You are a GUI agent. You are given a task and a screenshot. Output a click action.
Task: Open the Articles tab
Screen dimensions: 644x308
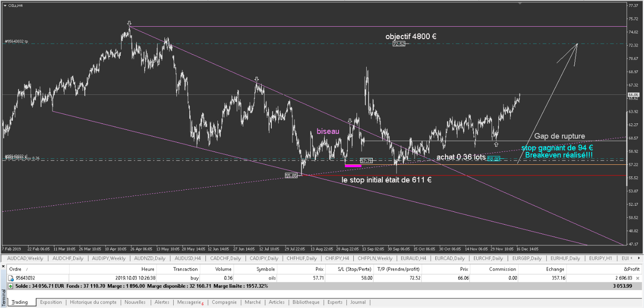click(277, 302)
